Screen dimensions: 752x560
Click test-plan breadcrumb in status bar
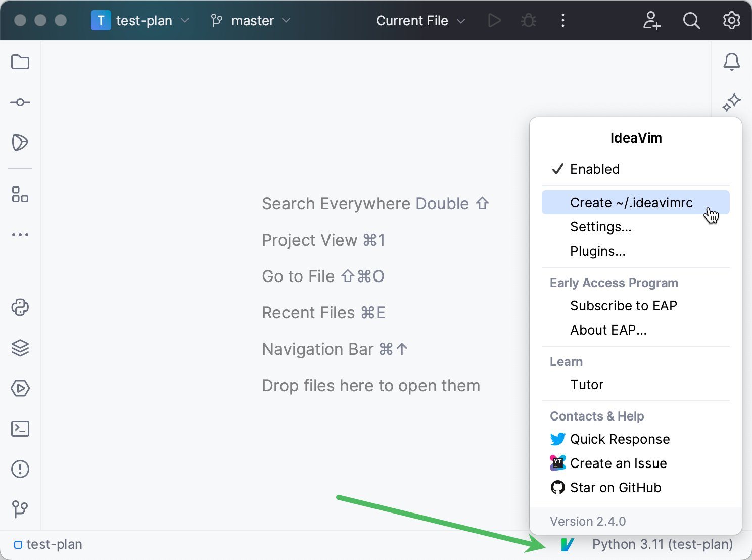click(x=49, y=544)
